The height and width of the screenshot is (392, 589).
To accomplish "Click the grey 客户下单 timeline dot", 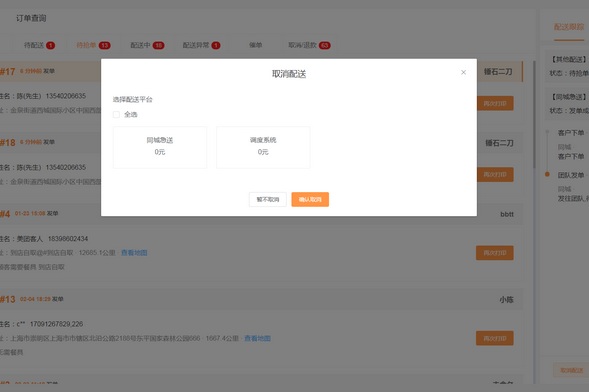I will [547, 132].
